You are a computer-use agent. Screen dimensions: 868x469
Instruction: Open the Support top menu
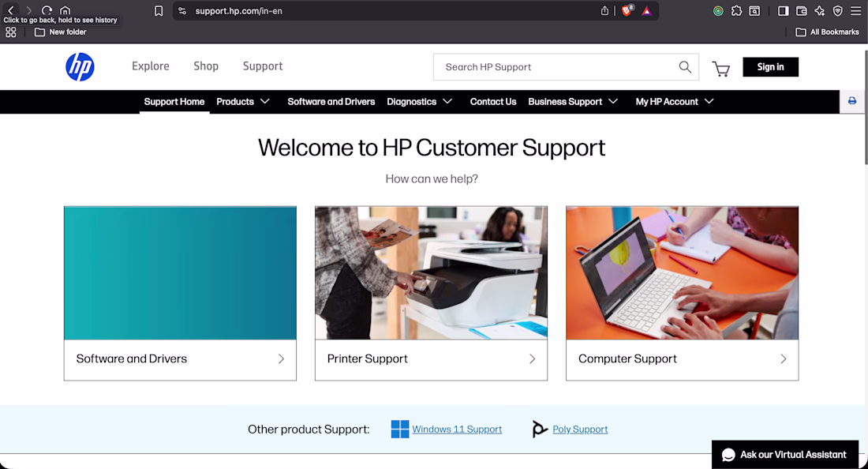263,66
